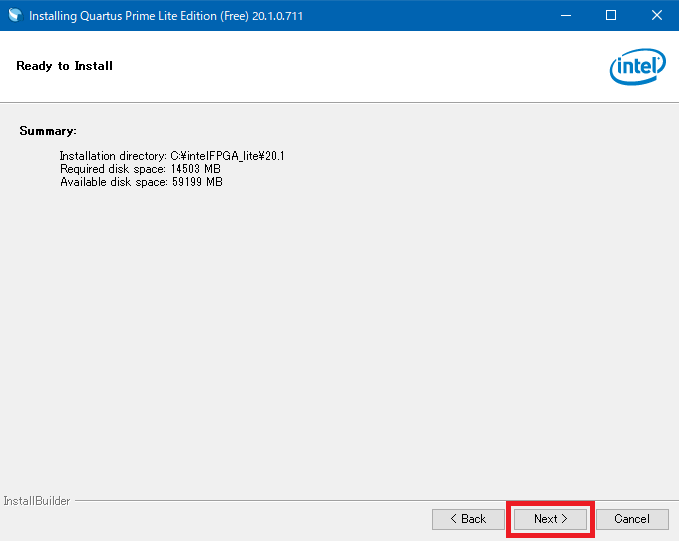
Task: Click the 'Ready to Install' heading
Action: tap(65, 66)
